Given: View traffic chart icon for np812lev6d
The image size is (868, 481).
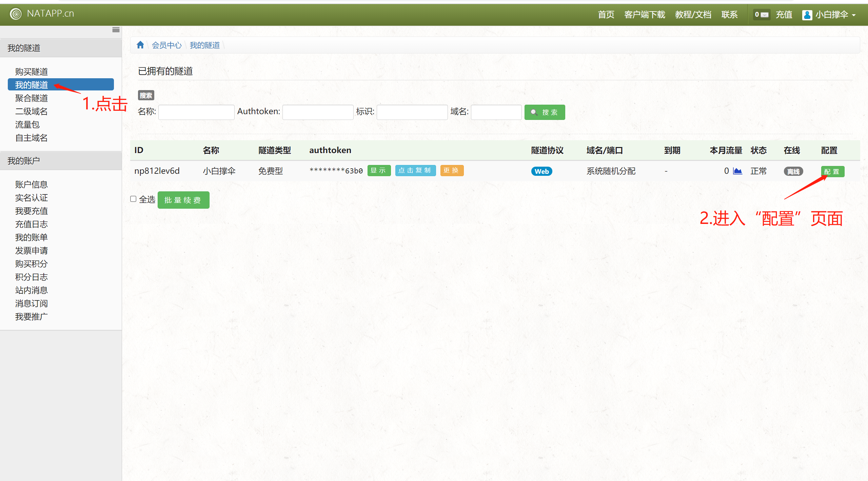Looking at the screenshot, I should point(737,171).
